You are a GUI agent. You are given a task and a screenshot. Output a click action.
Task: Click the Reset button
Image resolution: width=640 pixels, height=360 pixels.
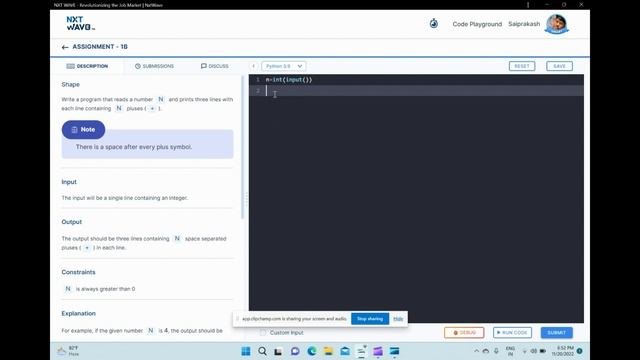click(x=522, y=66)
